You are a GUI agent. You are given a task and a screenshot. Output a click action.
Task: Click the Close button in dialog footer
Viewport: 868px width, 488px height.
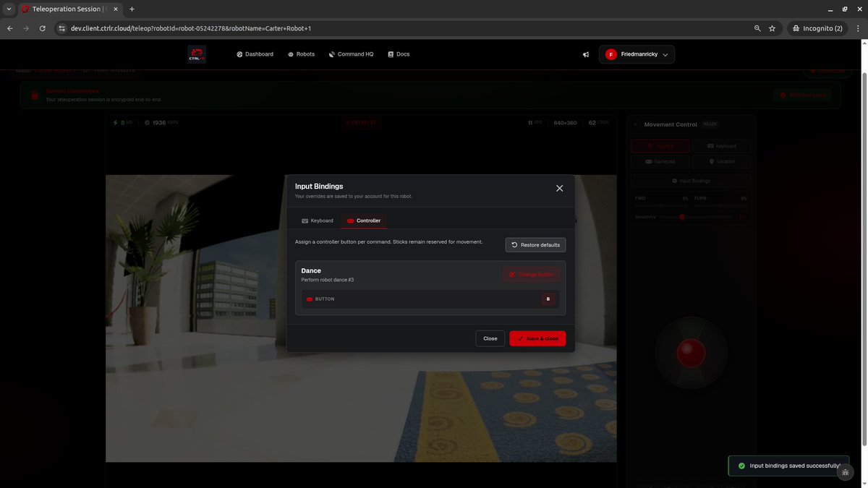tap(490, 338)
